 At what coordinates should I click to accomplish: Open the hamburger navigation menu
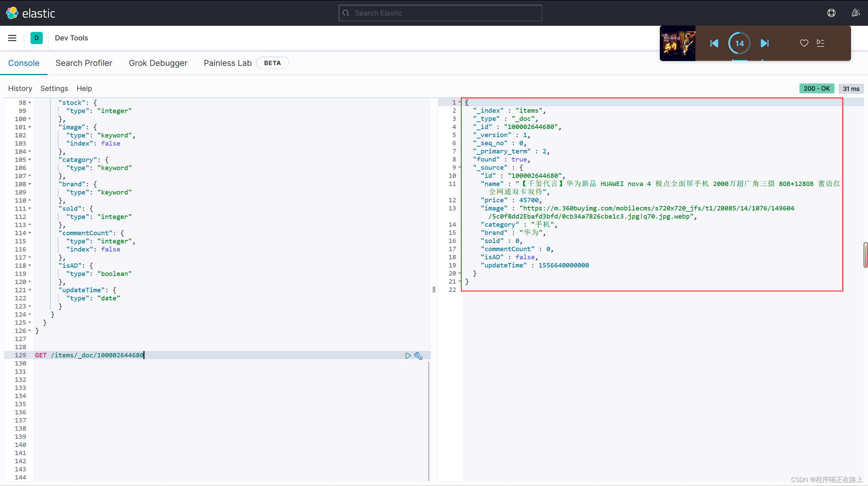(12, 38)
